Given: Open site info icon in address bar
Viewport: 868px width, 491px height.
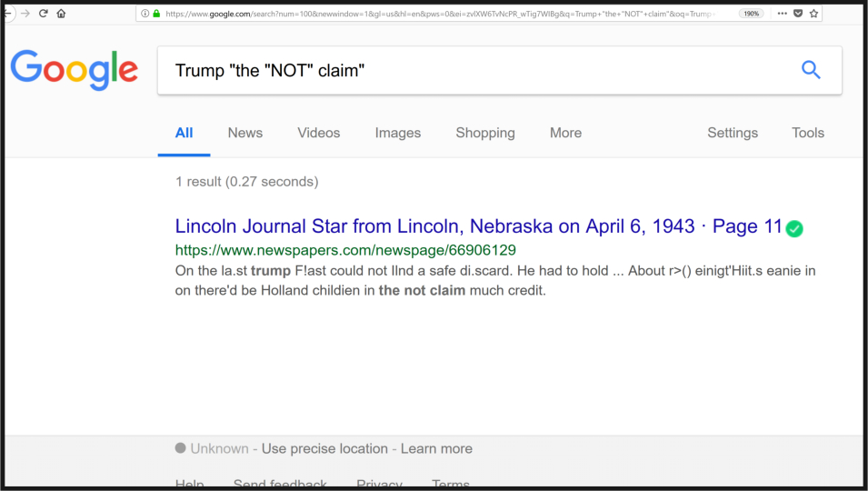Looking at the screenshot, I should (145, 14).
